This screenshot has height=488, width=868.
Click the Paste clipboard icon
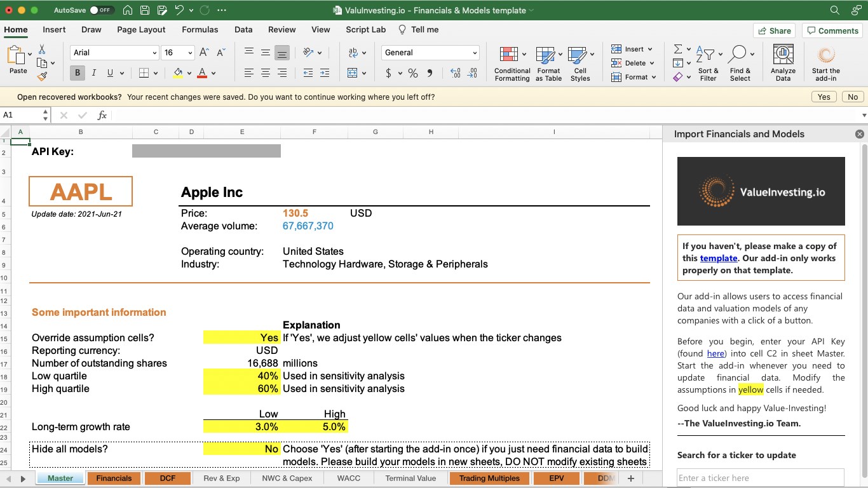point(15,56)
